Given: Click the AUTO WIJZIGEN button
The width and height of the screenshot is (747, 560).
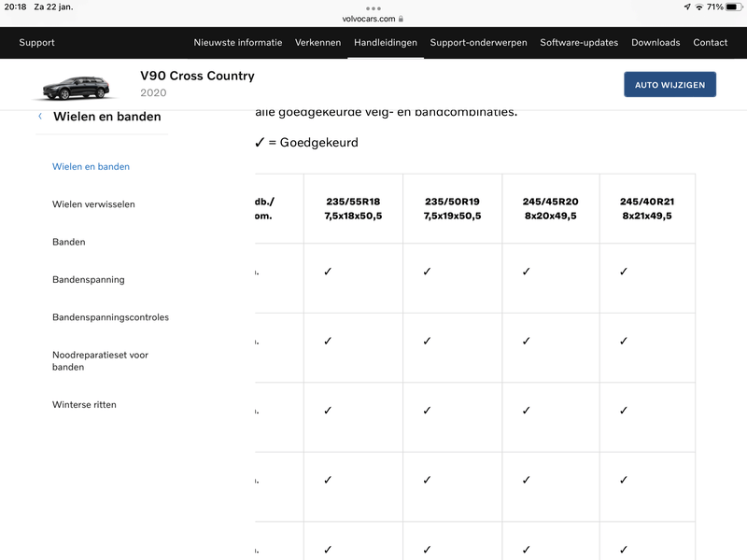Looking at the screenshot, I should (669, 84).
